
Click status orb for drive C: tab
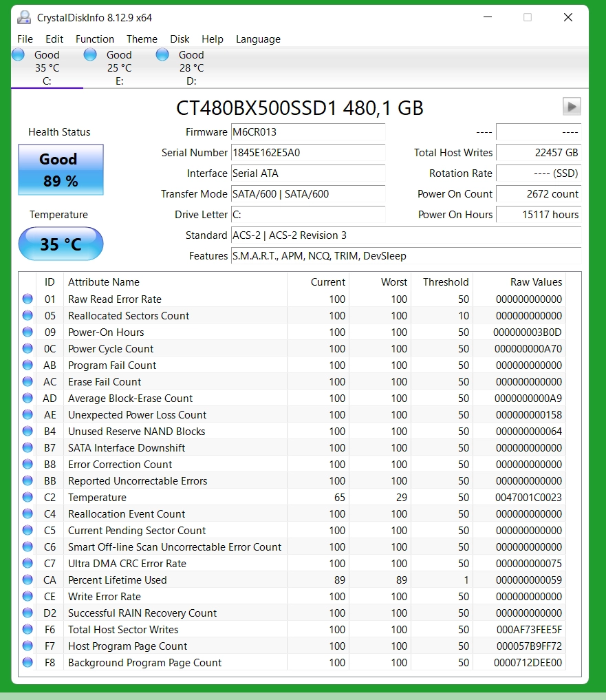(19, 55)
